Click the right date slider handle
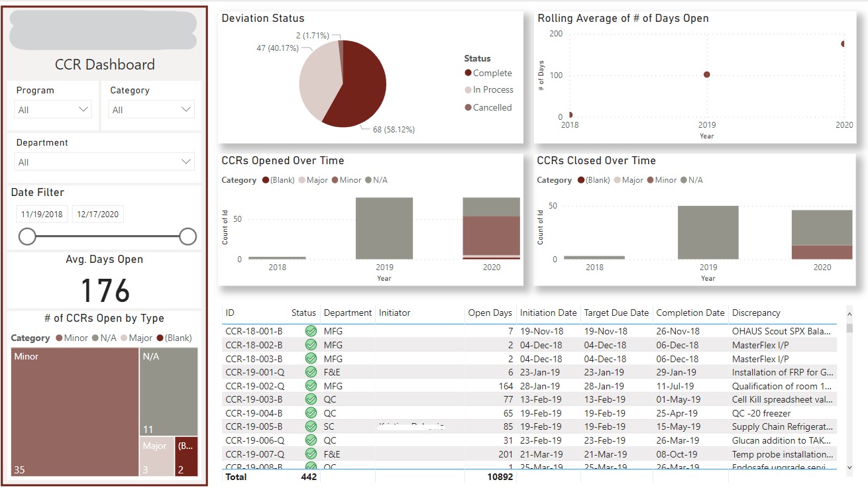Viewport: 868px width, 488px height. click(188, 236)
